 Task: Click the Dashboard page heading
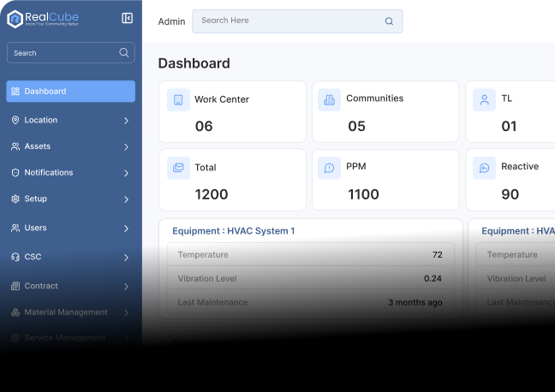[x=194, y=63]
